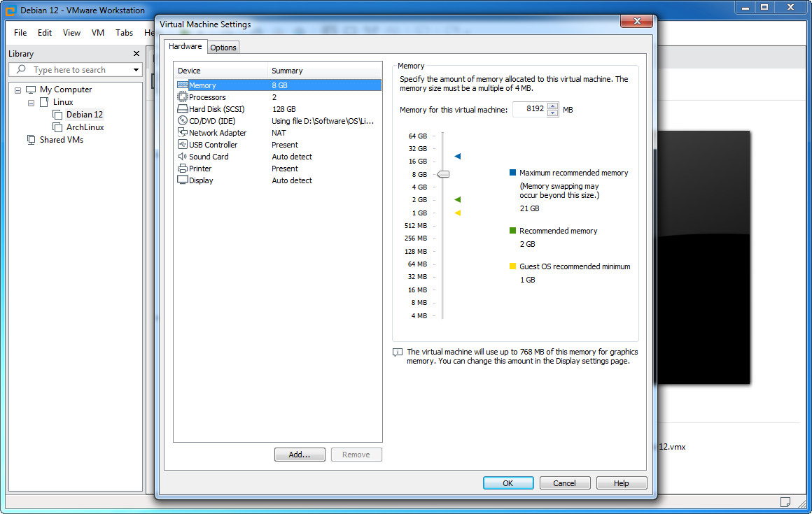Click the green Recommended memory swatch
This screenshot has width=812, height=514.
point(512,231)
